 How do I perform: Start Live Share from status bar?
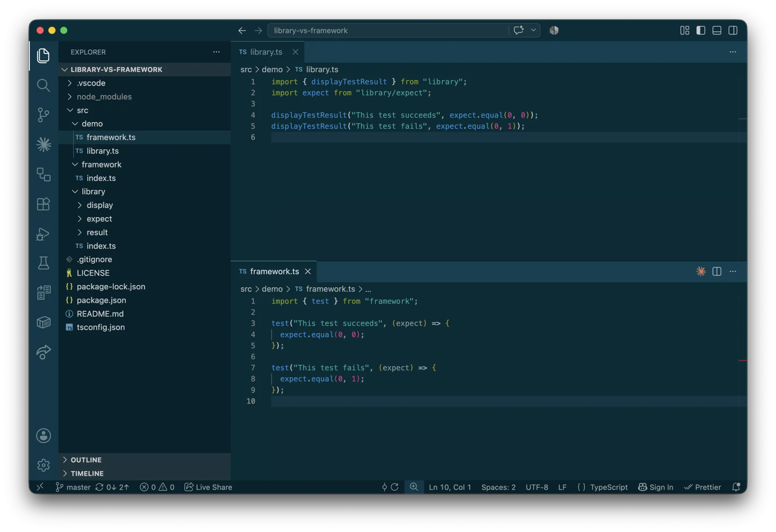pyautogui.click(x=208, y=487)
